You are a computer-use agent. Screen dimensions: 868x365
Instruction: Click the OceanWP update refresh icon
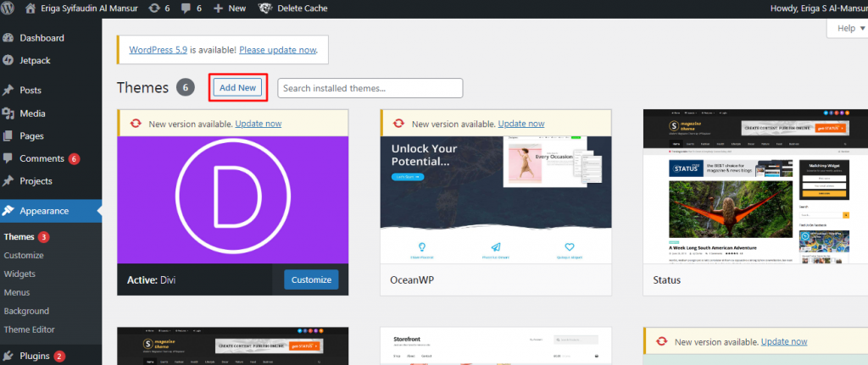[x=398, y=124]
